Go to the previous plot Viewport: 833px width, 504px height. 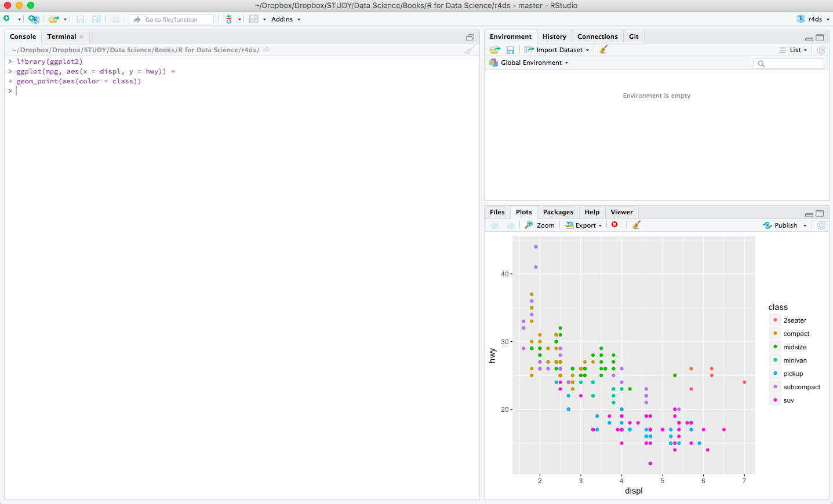pyautogui.click(x=494, y=225)
